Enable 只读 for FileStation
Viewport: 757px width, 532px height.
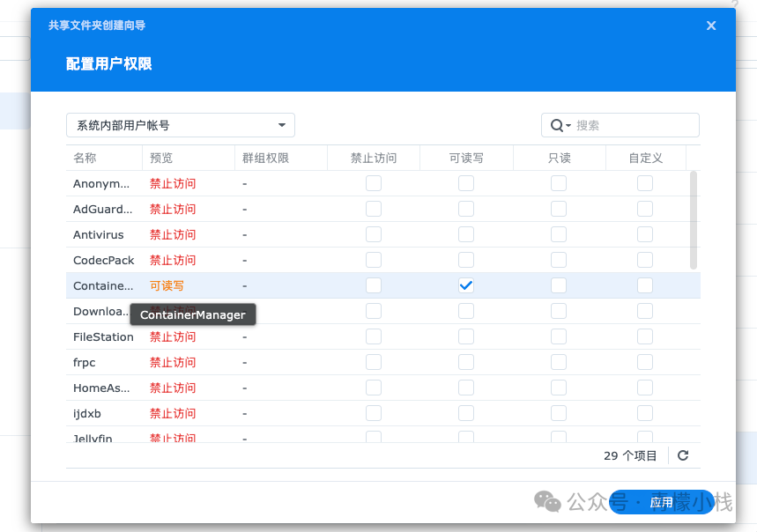coord(557,336)
